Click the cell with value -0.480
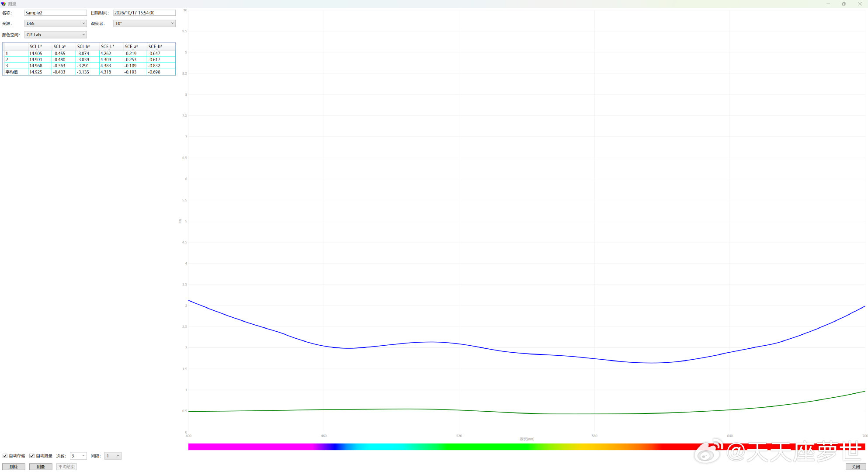Image resolution: width=868 pixels, height=472 pixels. (64, 59)
